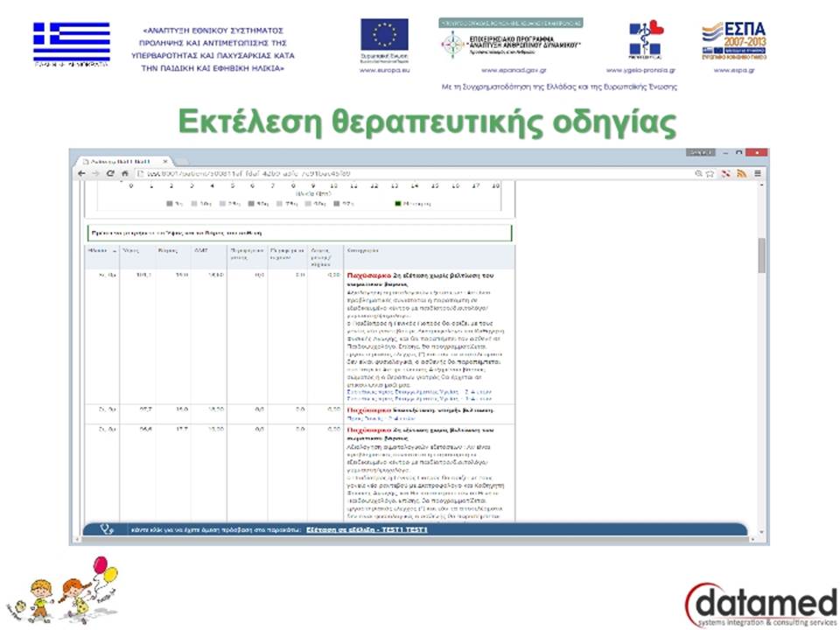Click the scroll-down arrow of the page scrollbar

pos(762,532)
